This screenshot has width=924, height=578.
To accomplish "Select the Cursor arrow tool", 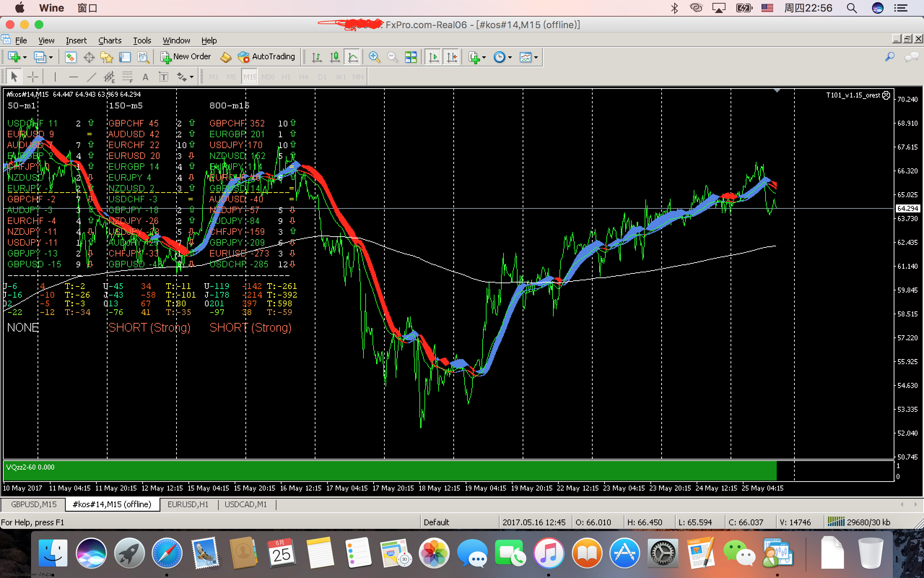I will pyautogui.click(x=14, y=77).
